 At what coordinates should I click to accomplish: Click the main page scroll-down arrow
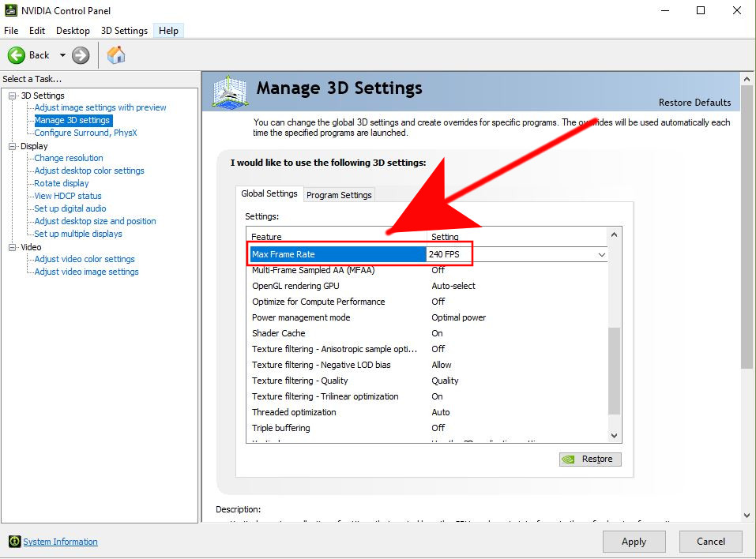747,515
